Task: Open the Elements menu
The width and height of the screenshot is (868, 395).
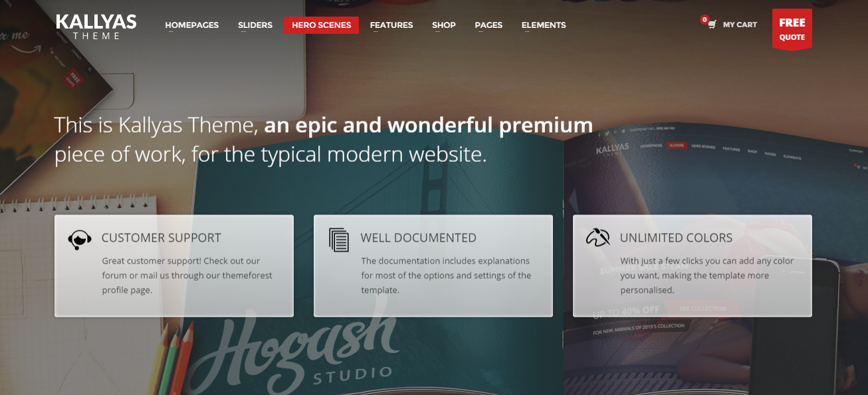Action: tap(544, 25)
